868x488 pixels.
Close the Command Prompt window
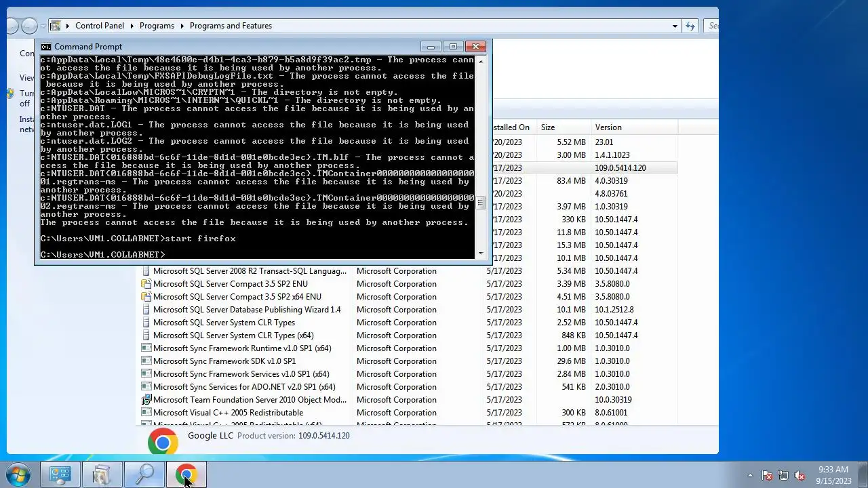[475, 46]
